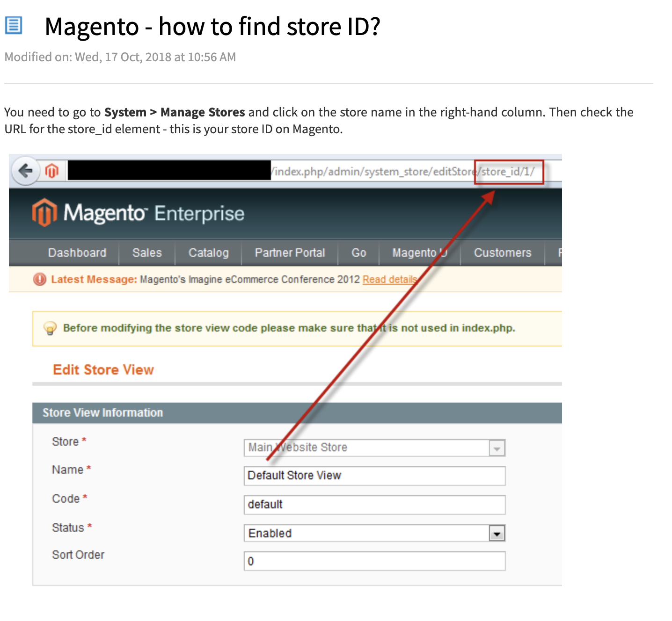Click the Name field with Default Store View
The width and height of the screenshot is (672, 621).
[x=374, y=476]
